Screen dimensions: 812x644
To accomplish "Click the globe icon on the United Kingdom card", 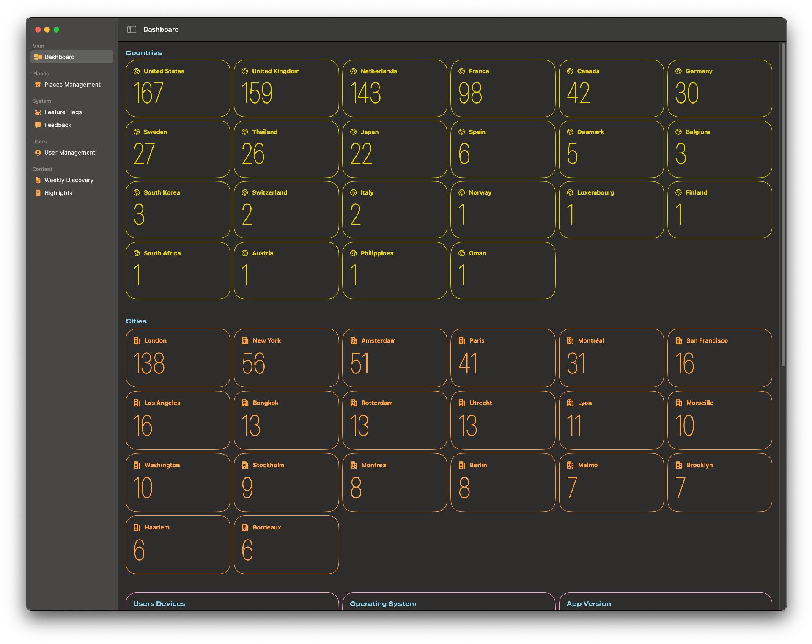I will click(x=245, y=71).
